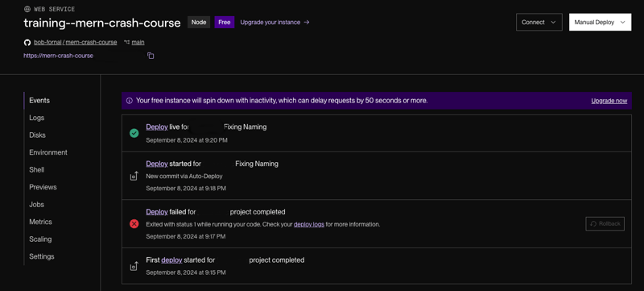Click the copy URL icon
The height and width of the screenshot is (291, 644).
151,56
